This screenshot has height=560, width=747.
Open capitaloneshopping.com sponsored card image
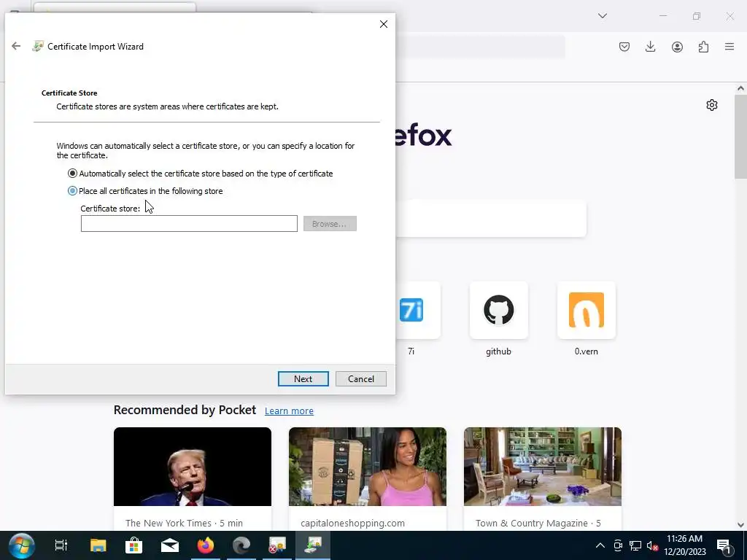point(368,467)
